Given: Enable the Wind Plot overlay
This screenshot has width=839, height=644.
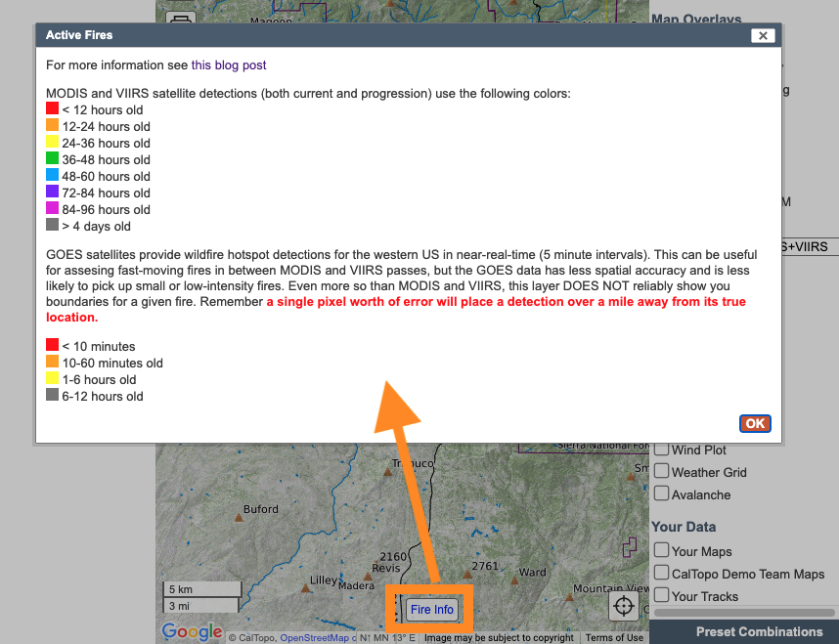Looking at the screenshot, I should (661, 449).
